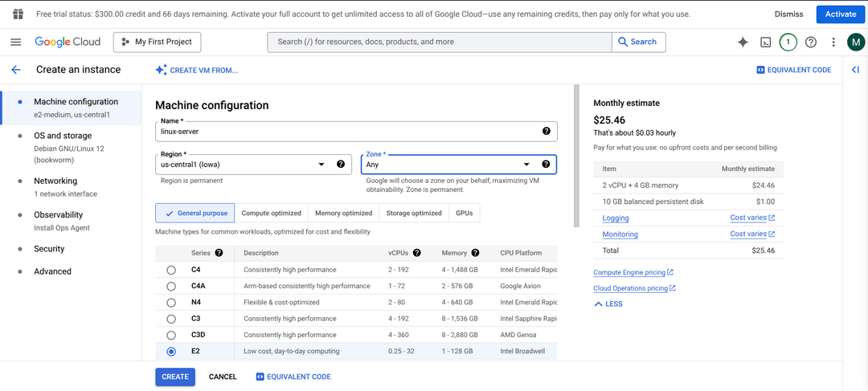The image size is (868, 391).
Task: Click the free trial gift icon
Action: click(x=18, y=14)
